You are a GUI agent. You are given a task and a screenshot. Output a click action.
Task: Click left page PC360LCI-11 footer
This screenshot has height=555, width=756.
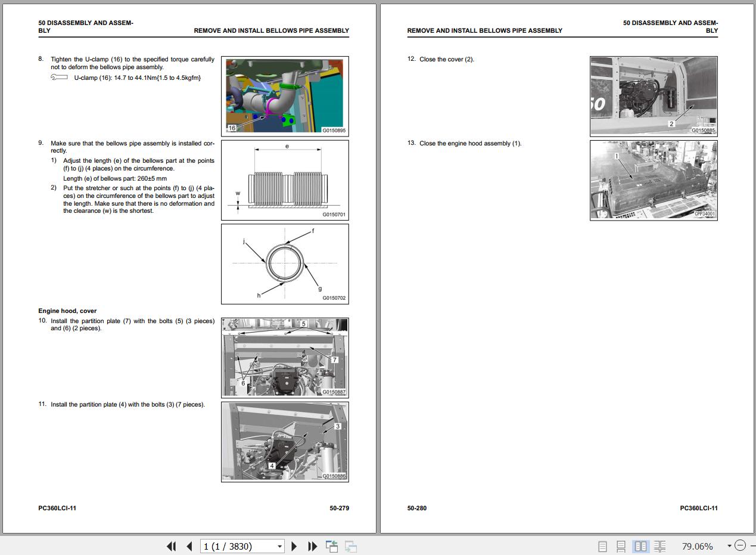coord(57,509)
